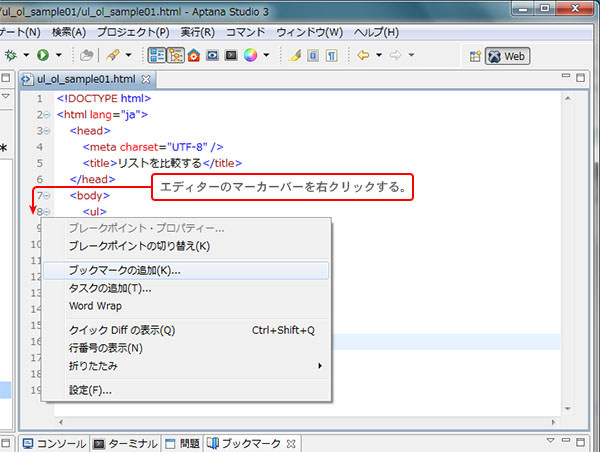Close the ul_ol_sample01.html tab

point(146,79)
